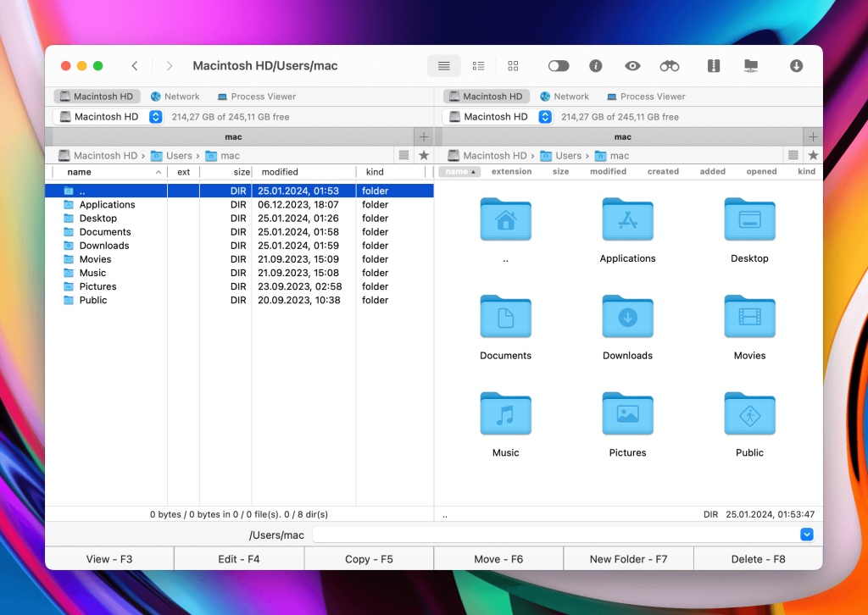Open the left pane drive selector
This screenshot has width=868, height=615.
154,116
